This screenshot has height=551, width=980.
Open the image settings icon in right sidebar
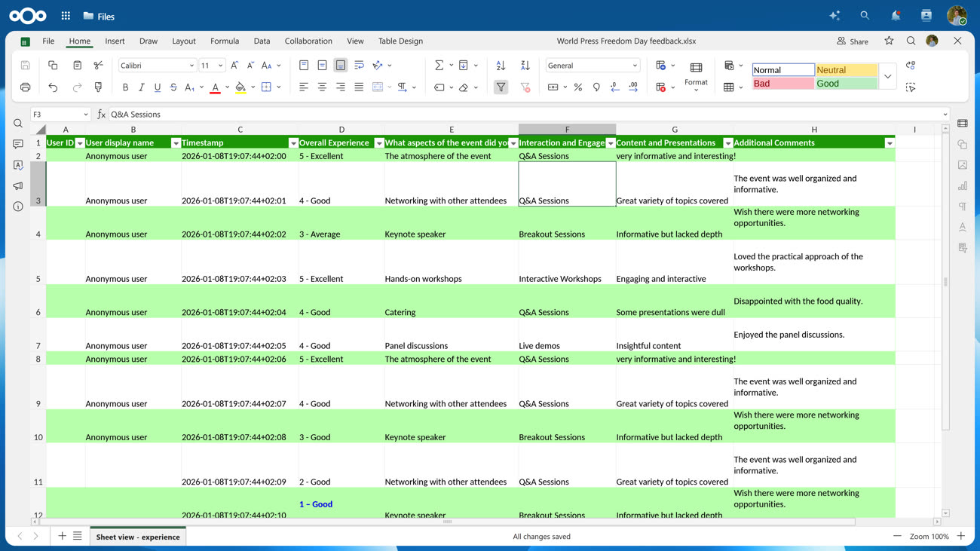[x=963, y=165]
